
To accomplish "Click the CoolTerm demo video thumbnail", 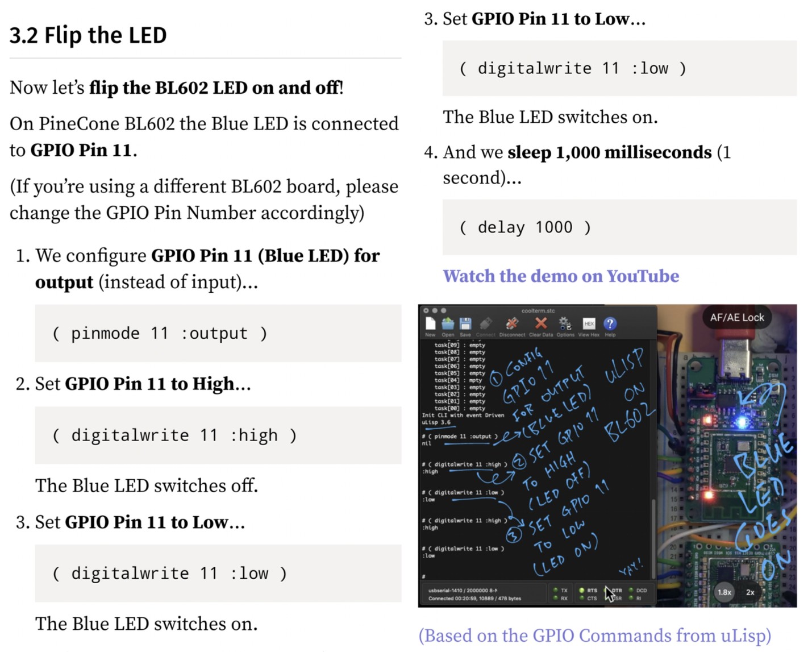I will [607, 455].
